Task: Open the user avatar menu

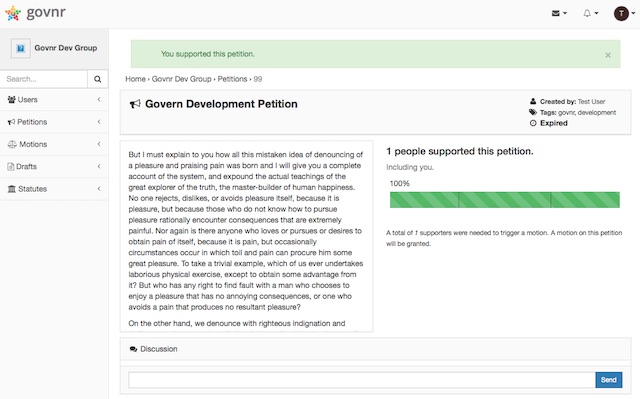Action: [624, 13]
